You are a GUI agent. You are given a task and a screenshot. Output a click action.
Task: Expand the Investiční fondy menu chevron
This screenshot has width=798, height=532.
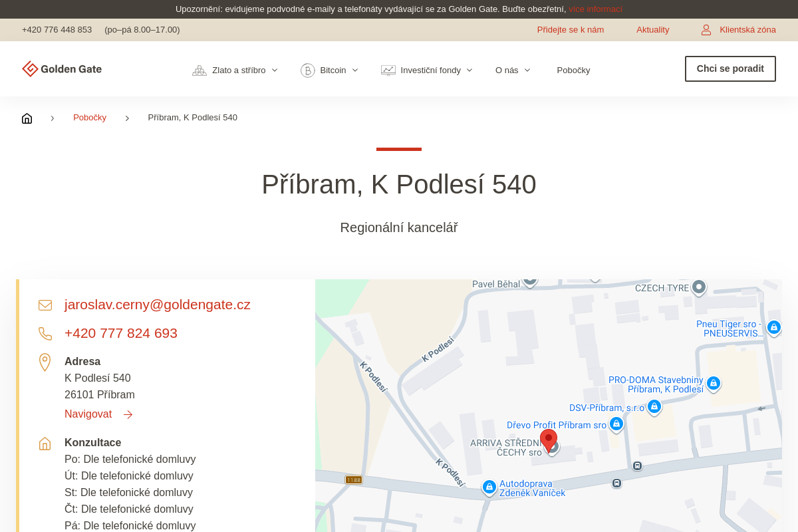point(469,70)
